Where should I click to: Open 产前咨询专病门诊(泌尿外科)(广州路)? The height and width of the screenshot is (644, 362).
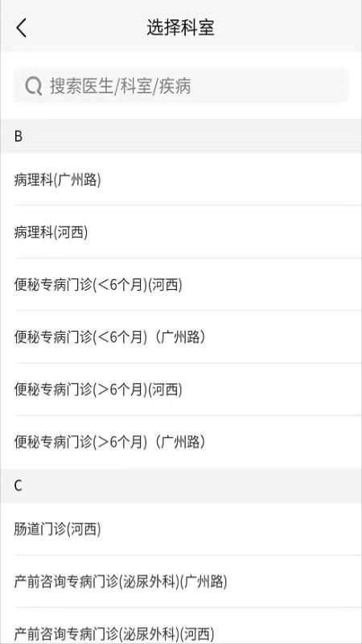[x=181, y=581]
